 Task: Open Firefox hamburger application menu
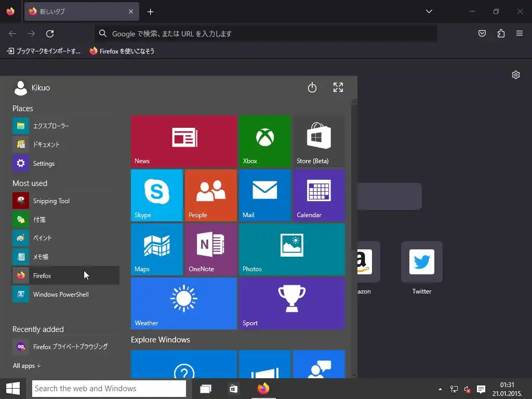[520, 33]
